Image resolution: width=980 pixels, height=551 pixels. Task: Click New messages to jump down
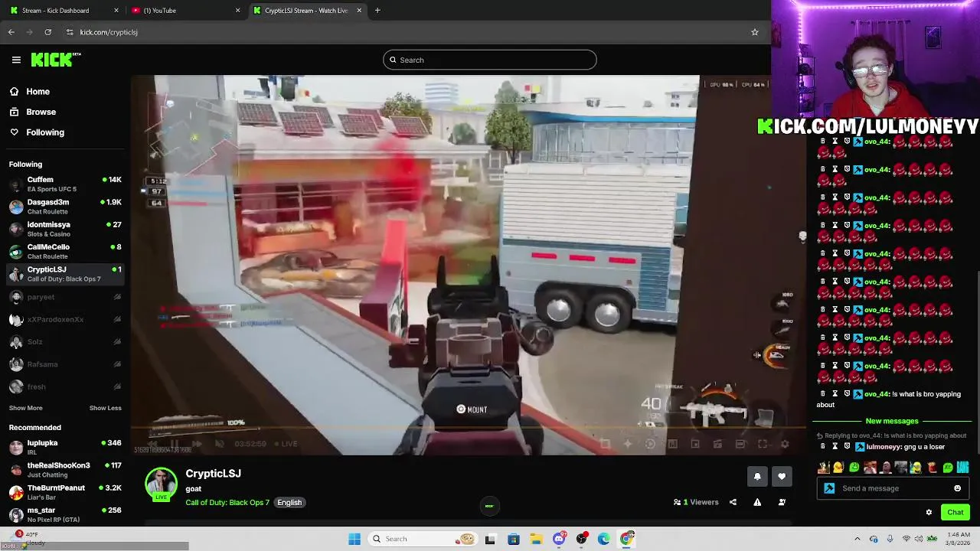click(892, 421)
